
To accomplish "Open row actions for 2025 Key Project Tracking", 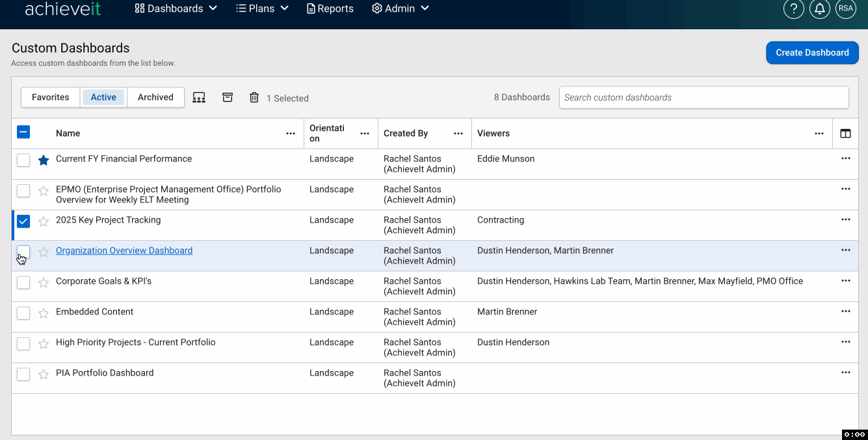I will [x=846, y=219].
